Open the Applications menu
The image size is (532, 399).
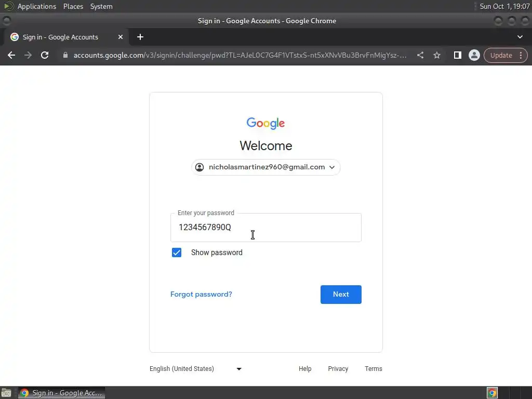pyautogui.click(x=37, y=6)
